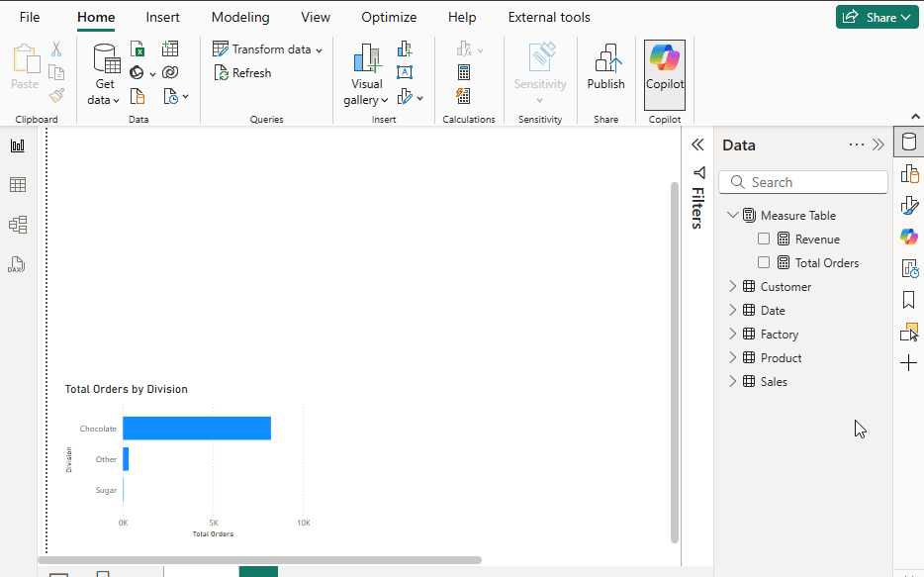Click the format painter brush
Screen dimensions: 924x577
click(x=56, y=96)
